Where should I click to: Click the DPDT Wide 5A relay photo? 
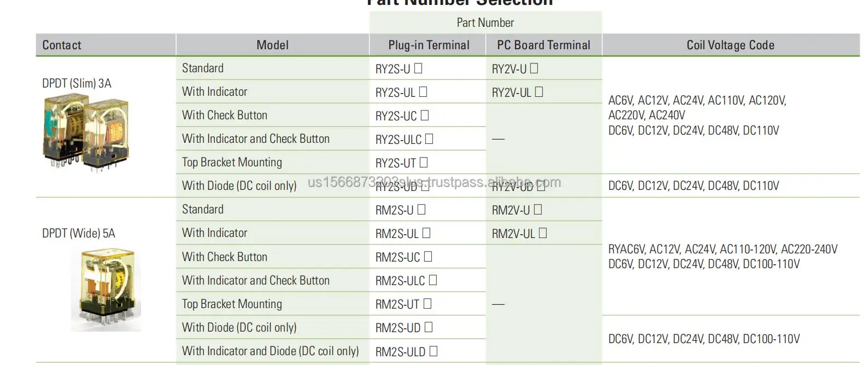[x=106, y=289]
